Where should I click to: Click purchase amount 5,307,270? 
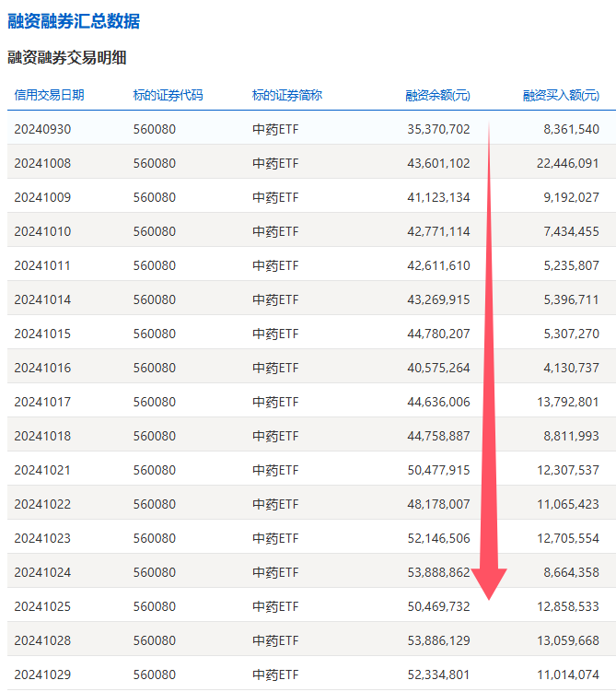tap(572, 334)
